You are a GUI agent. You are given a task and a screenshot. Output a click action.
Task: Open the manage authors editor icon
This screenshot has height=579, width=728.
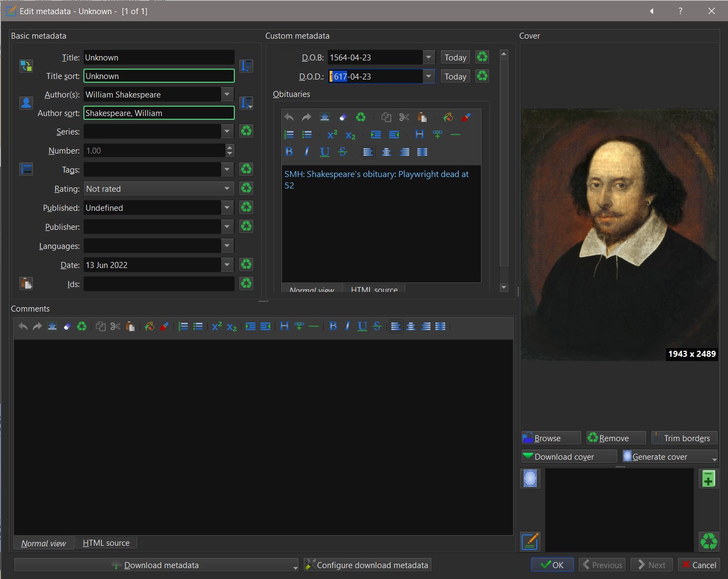26,103
